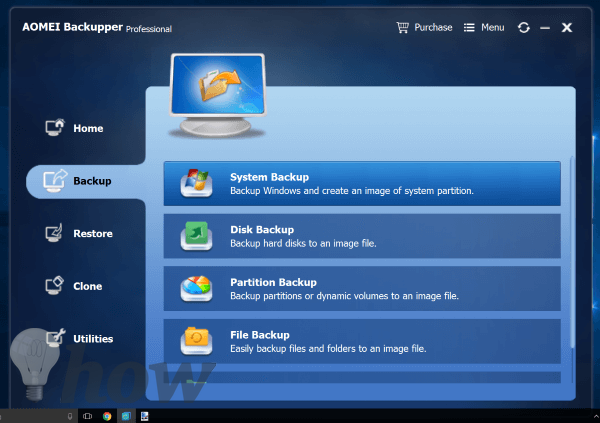Choose the File Backup option

coord(362,341)
